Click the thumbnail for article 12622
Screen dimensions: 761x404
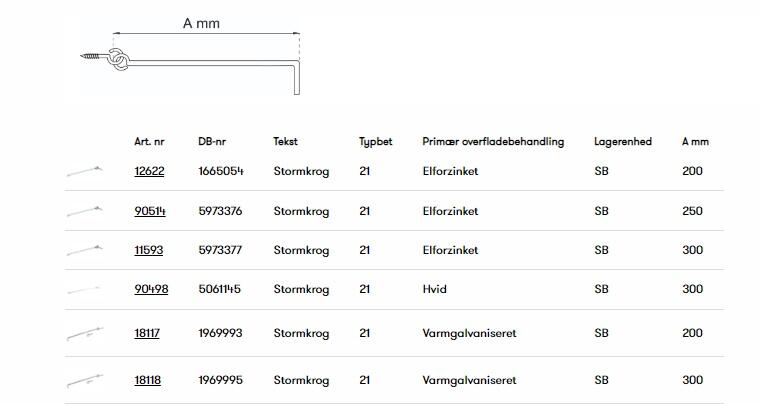(x=85, y=171)
